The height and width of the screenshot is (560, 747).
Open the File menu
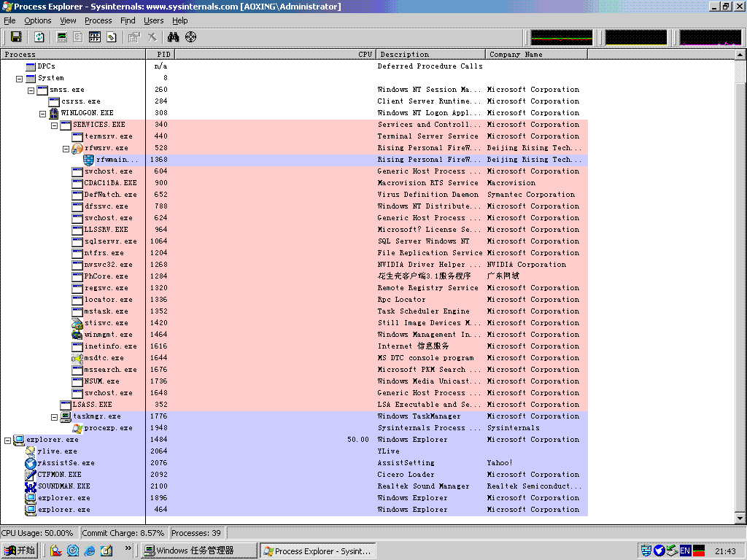click(x=9, y=20)
